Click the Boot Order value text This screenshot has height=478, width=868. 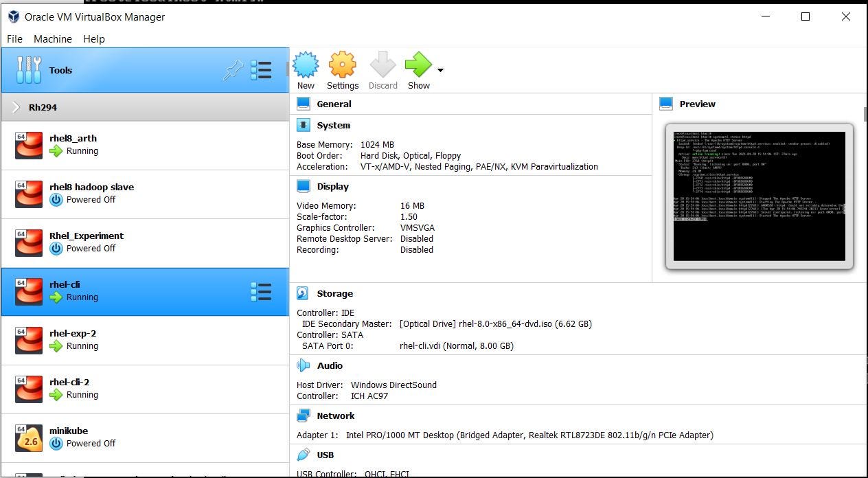point(411,155)
